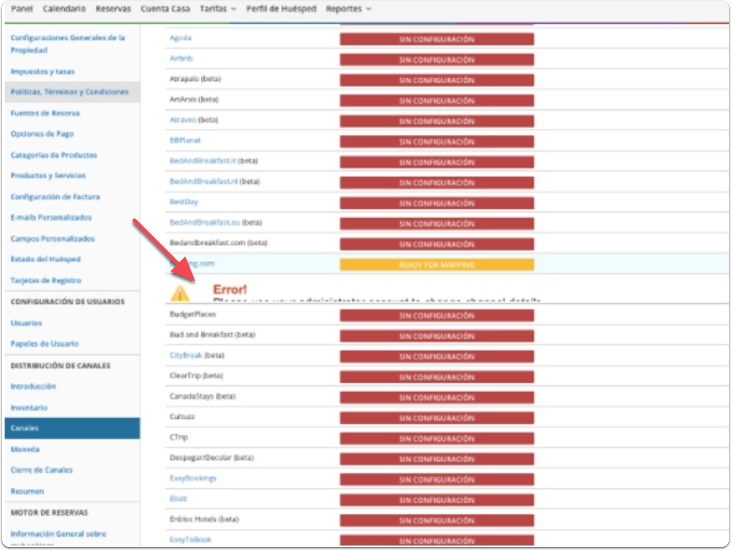Click Cultuzz SIN CONFIGURACIÓN button
This screenshot has width=731, height=550.
tap(437, 418)
